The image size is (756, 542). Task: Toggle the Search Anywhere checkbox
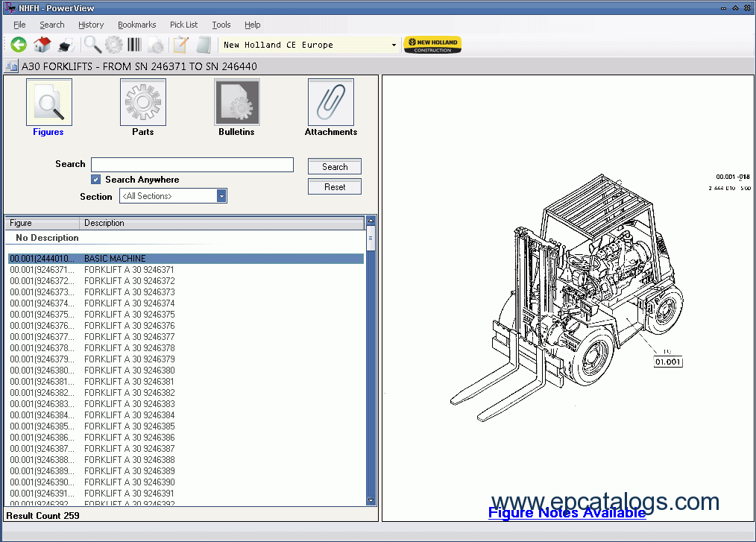tap(96, 180)
